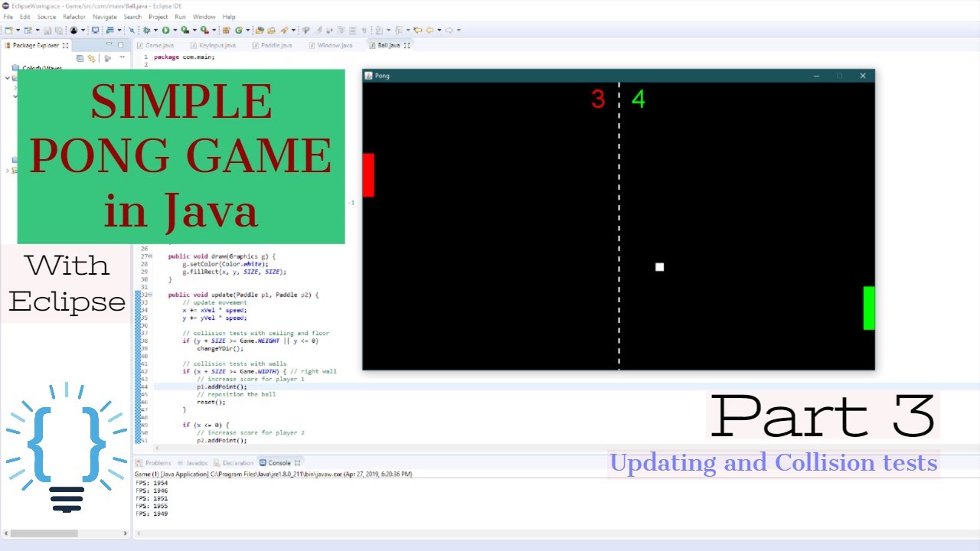Click the Debug bug icon in toolbar
Viewport: 980px width, 551px height.
[145, 30]
